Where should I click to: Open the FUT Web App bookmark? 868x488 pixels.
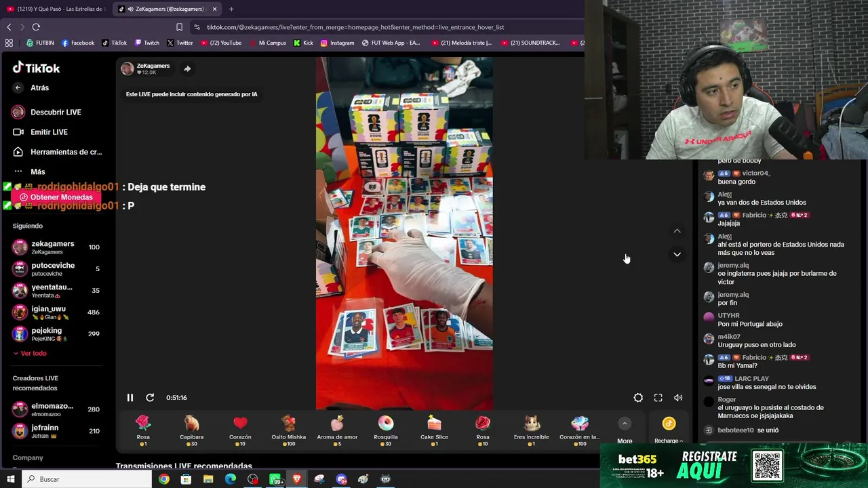(x=391, y=43)
